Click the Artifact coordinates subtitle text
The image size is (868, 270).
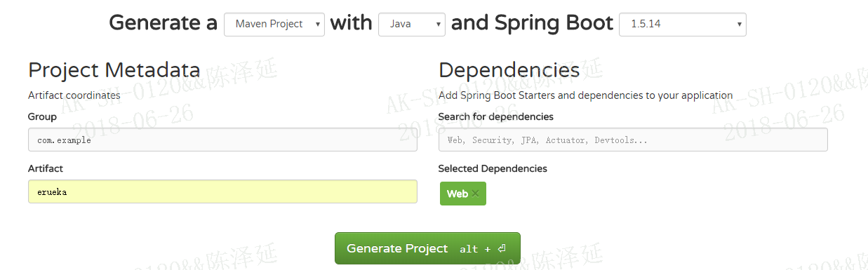pyautogui.click(x=74, y=95)
